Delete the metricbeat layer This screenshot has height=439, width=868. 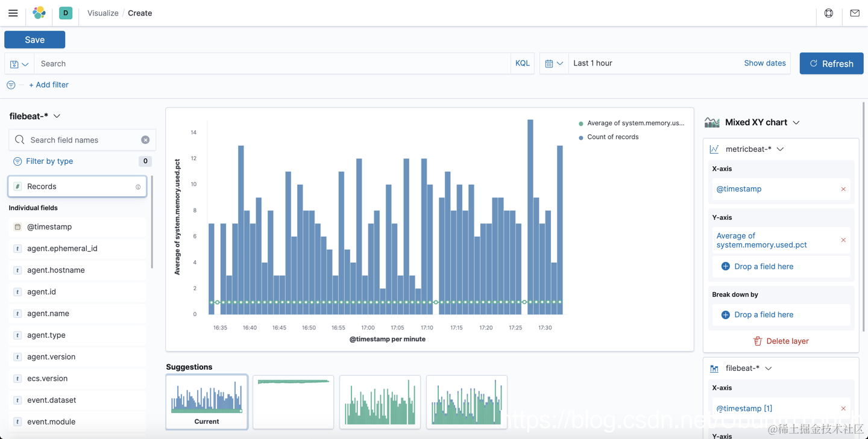[x=781, y=341]
